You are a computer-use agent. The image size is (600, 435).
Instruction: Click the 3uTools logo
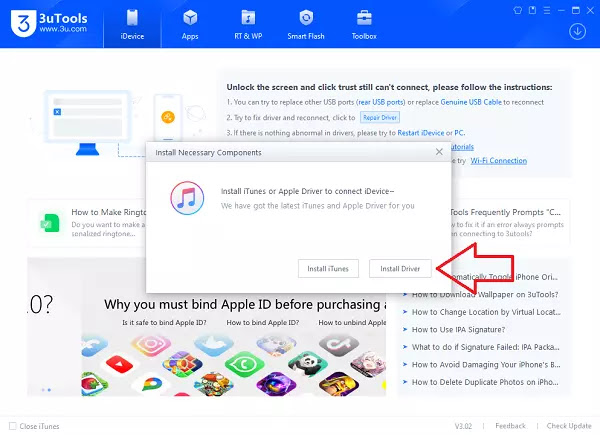pos(49,23)
